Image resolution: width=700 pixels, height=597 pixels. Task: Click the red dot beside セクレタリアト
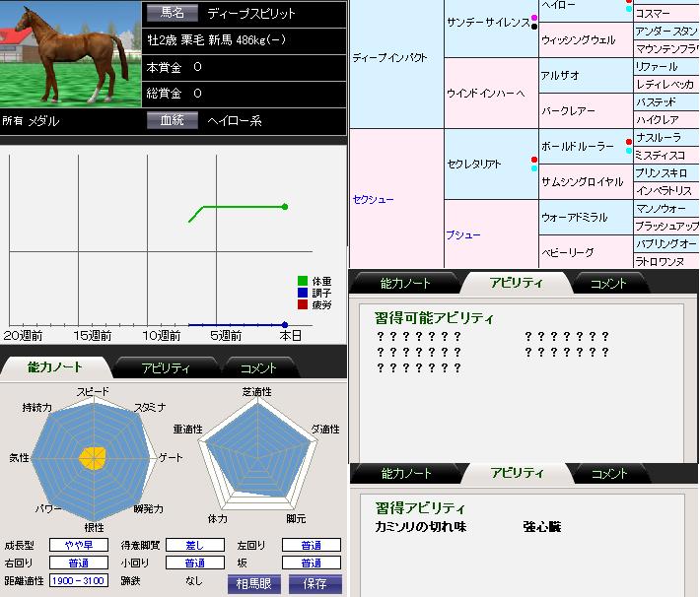pos(534,160)
